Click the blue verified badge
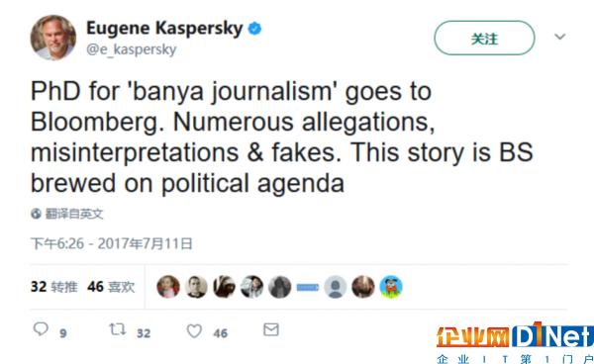Viewport: 594px width, 364px height. point(254,29)
